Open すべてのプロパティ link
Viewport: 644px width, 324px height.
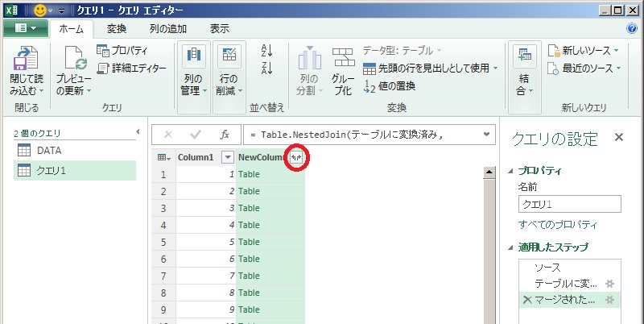(x=558, y=225)
